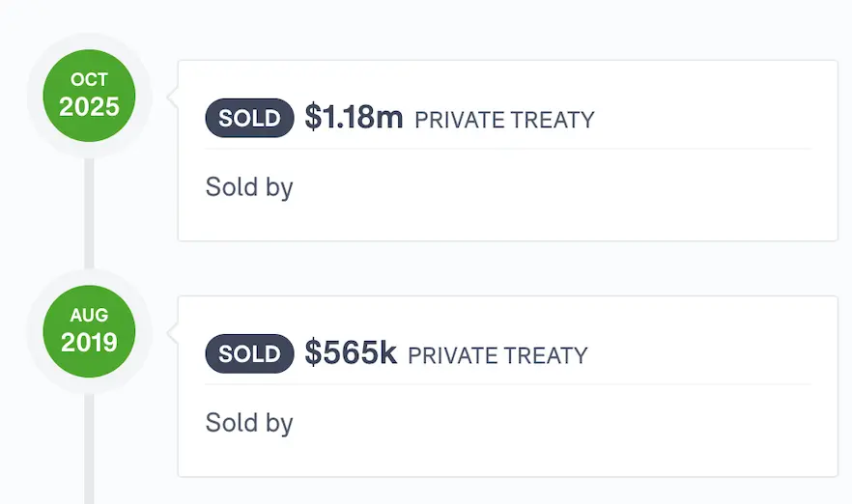
Task: Click the 'AUG' month label in marker
Action: [x=89, y=316]
